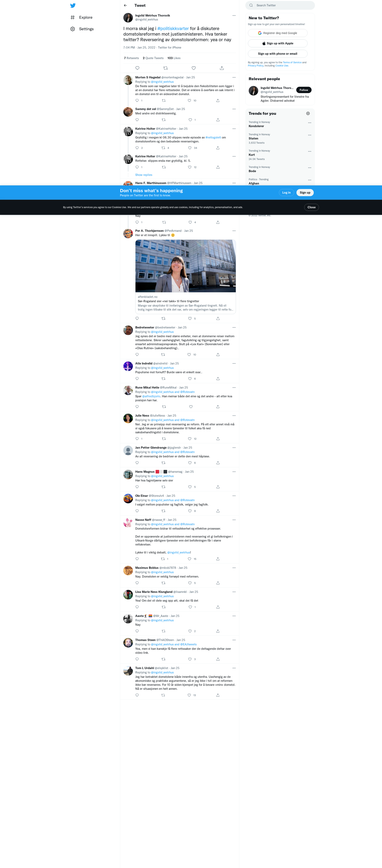Like Katrine Holter's tweet with 34 likes

[190, 148]
